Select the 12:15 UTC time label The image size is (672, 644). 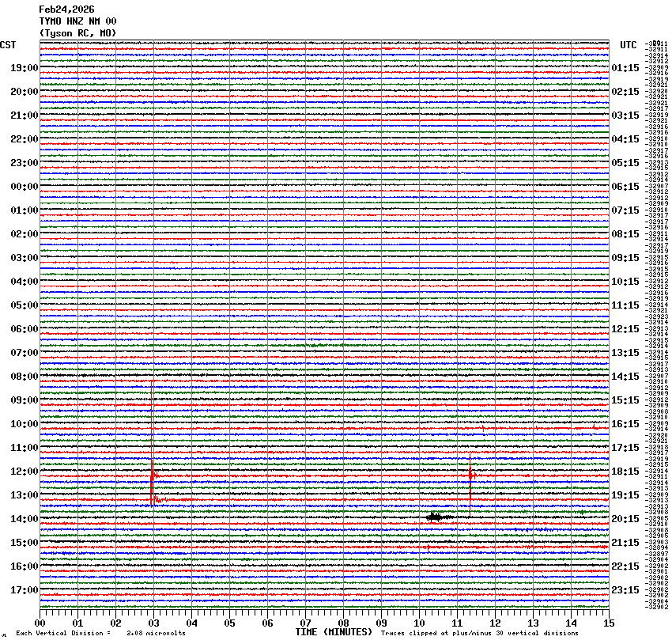625,329
